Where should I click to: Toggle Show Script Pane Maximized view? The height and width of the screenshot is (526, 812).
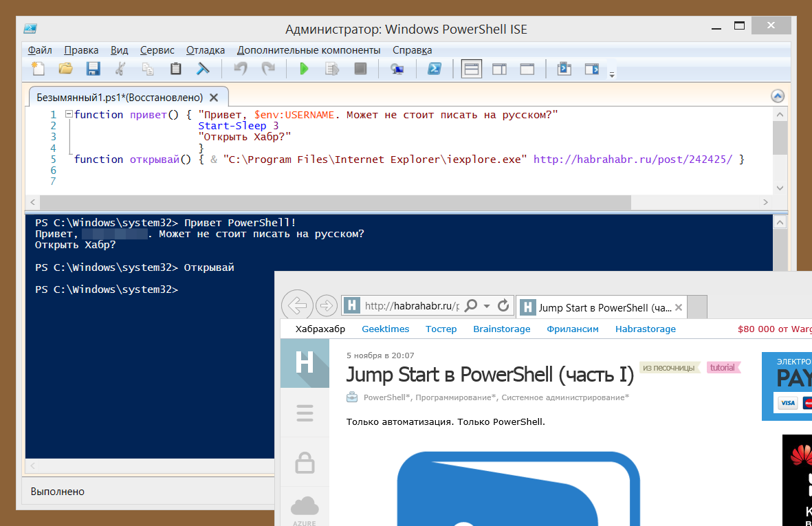[x=526, y=69]
